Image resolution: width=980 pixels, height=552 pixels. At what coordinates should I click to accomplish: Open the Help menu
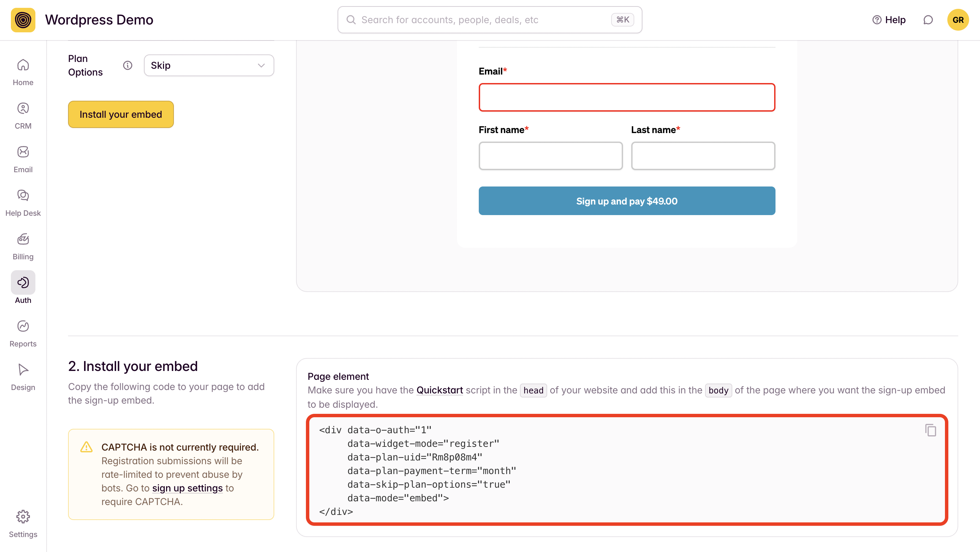click(x=889, y=20)
